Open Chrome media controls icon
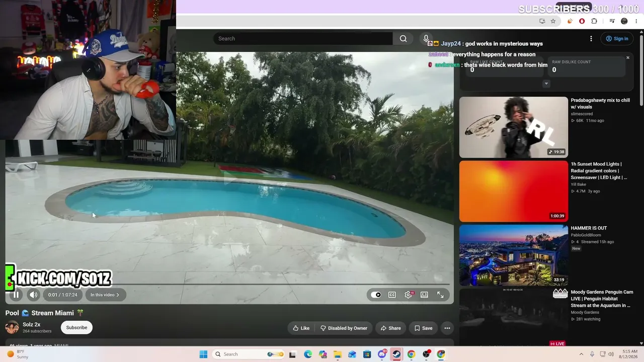Image resolution: width=644 pixels, height=362 pixels. point(612,21)
